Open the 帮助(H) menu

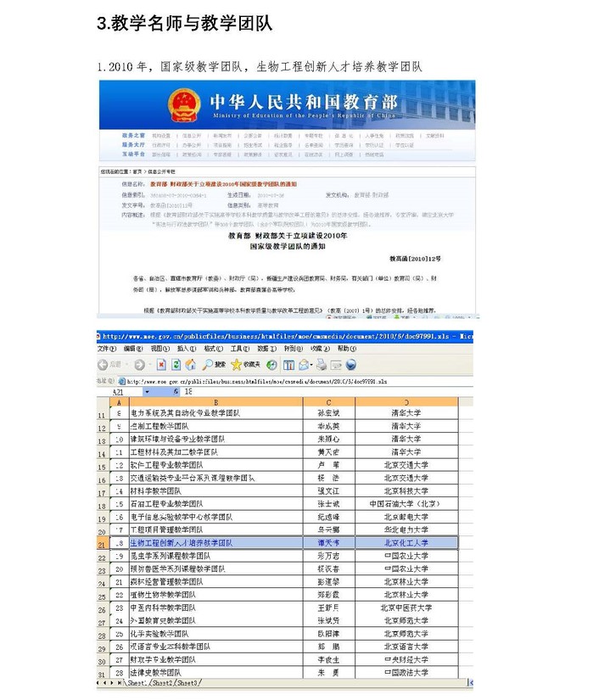coord(347,349)
